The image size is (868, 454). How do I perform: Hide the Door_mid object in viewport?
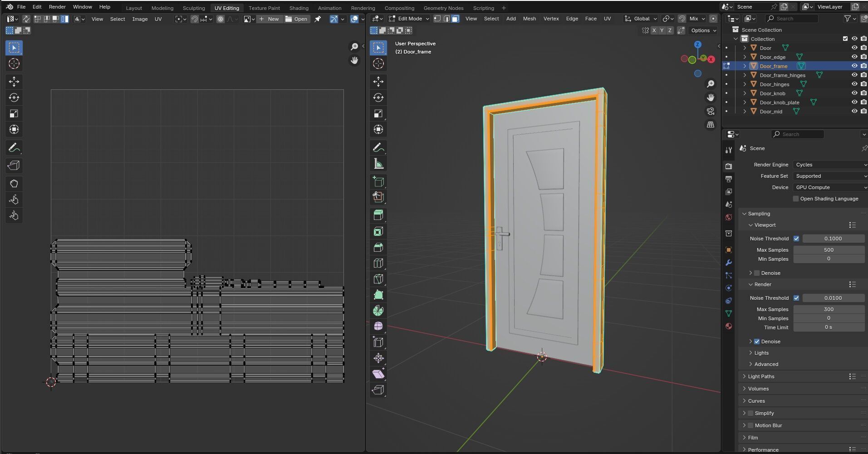pos(854,111)
